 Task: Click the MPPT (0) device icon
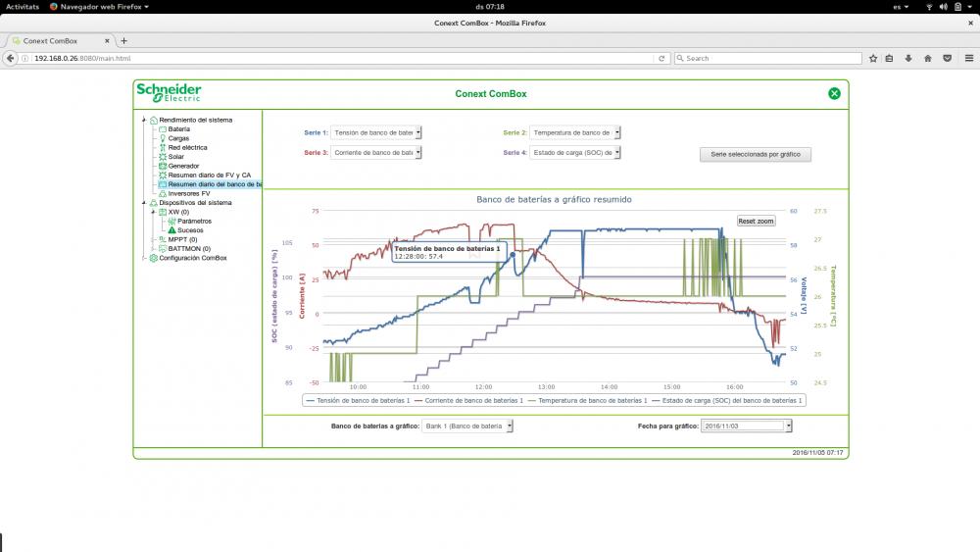coord(163,239)
